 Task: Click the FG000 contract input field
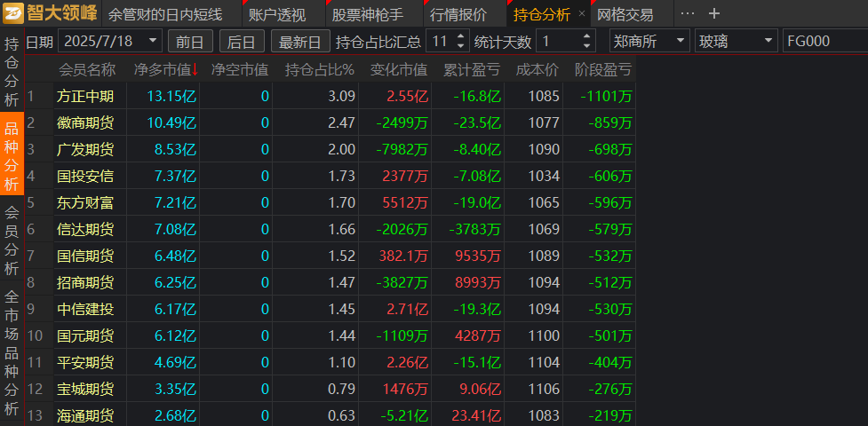[824, 41]
